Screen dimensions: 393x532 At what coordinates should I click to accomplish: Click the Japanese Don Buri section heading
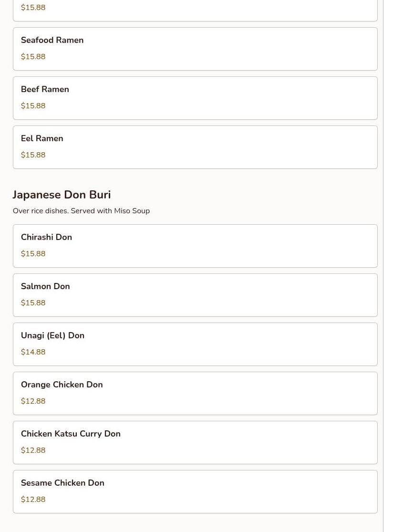pyautogui.click(x=62, y=195)
